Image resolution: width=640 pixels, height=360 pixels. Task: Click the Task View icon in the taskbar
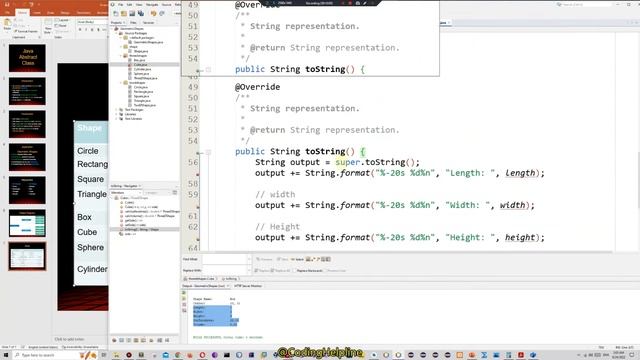104,355
